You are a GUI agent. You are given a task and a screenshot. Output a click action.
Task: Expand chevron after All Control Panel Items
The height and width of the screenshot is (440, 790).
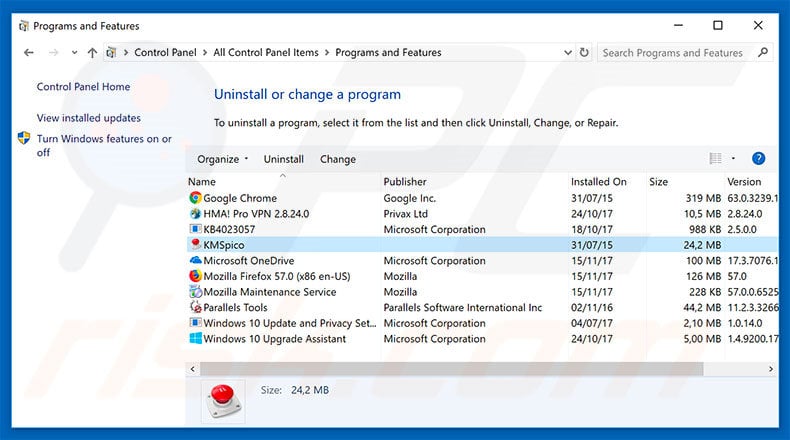tap(327, 52)
